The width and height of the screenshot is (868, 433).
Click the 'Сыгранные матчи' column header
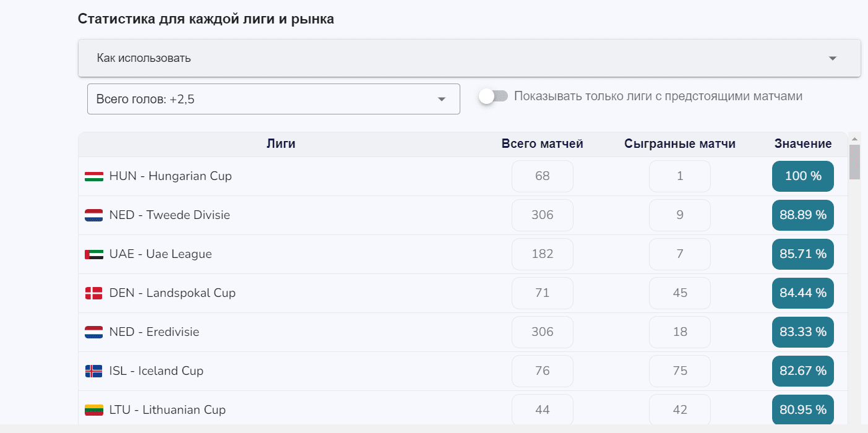click(x=679, y=143)
